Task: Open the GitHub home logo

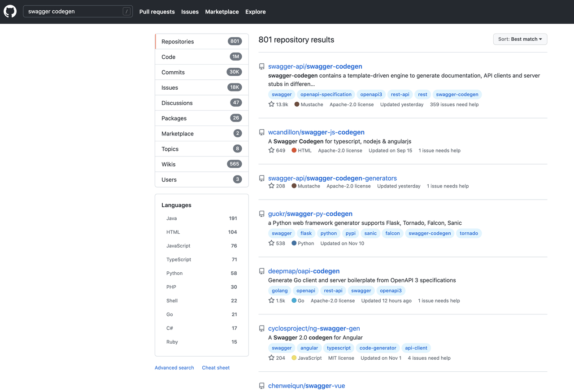Action: (x=10, y=12)
